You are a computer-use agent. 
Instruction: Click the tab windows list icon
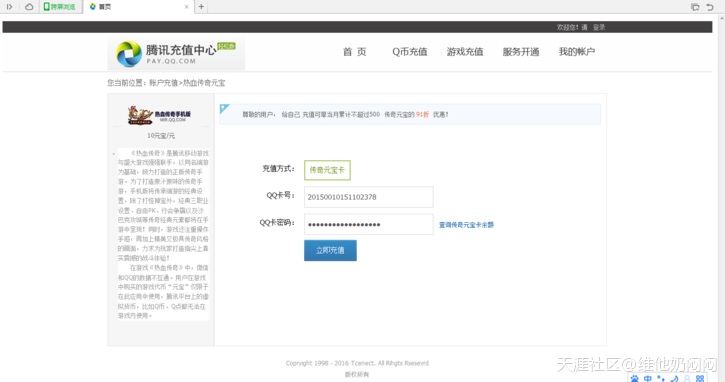(695, 7)
